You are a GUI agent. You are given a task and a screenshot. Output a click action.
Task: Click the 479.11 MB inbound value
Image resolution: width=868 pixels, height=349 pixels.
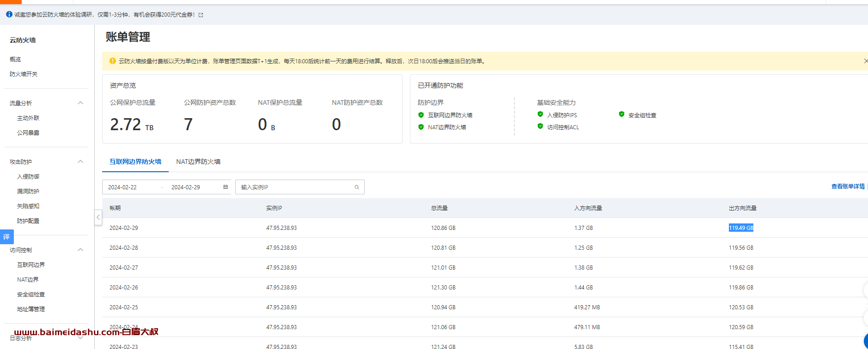coord(587,327)
